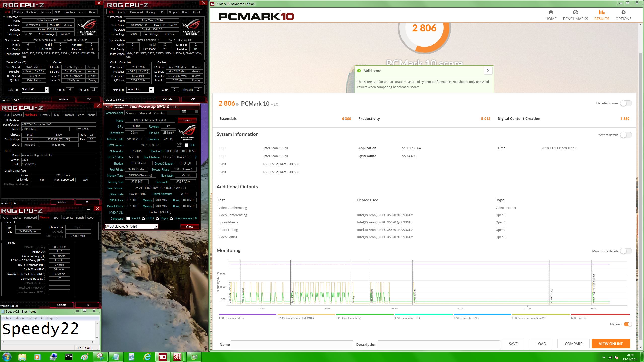
Task: Click the volume icon in system tray
Action: [616, 357]
